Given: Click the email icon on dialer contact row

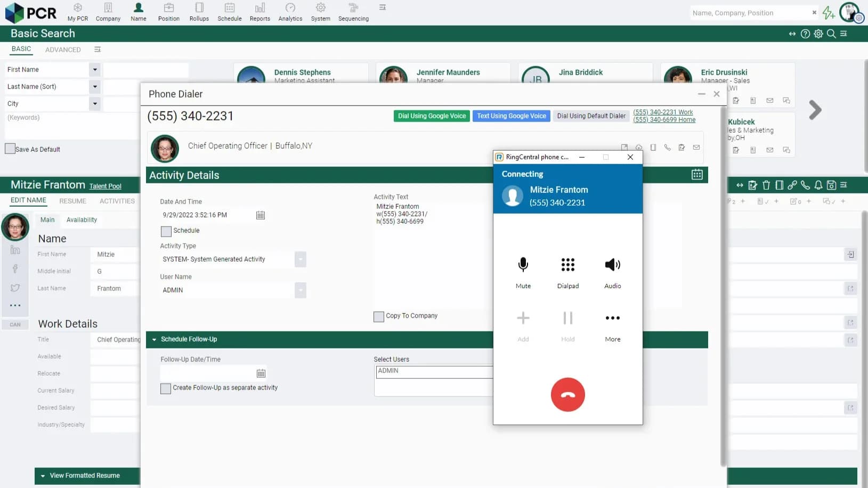Looking at the screenshot, I should [696, 148].
